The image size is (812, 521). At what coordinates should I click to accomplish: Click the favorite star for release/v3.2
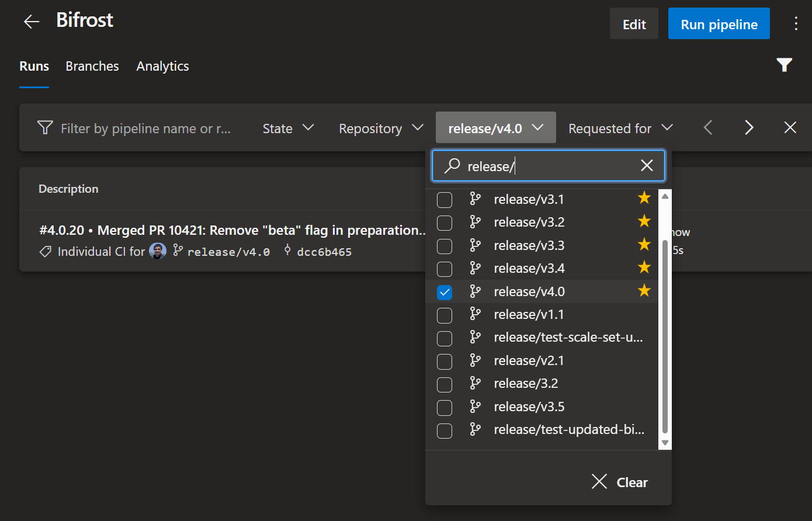pyautogui.click(x=644, y=221)
